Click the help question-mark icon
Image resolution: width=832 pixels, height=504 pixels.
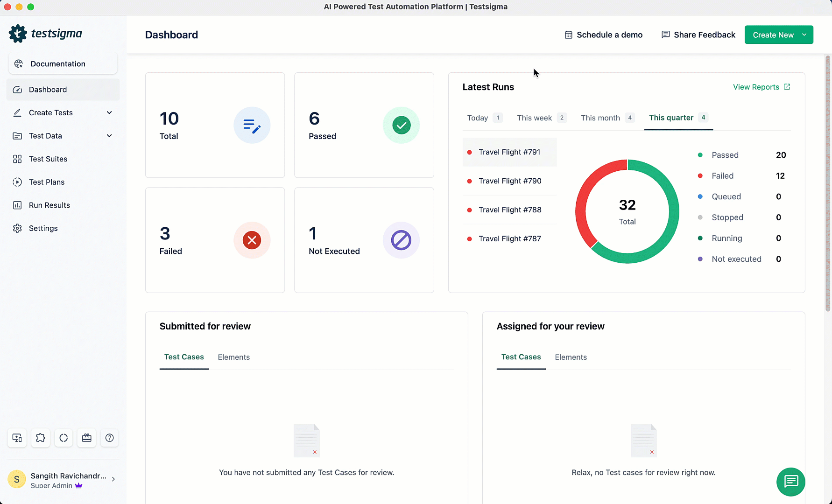(110, 438)
